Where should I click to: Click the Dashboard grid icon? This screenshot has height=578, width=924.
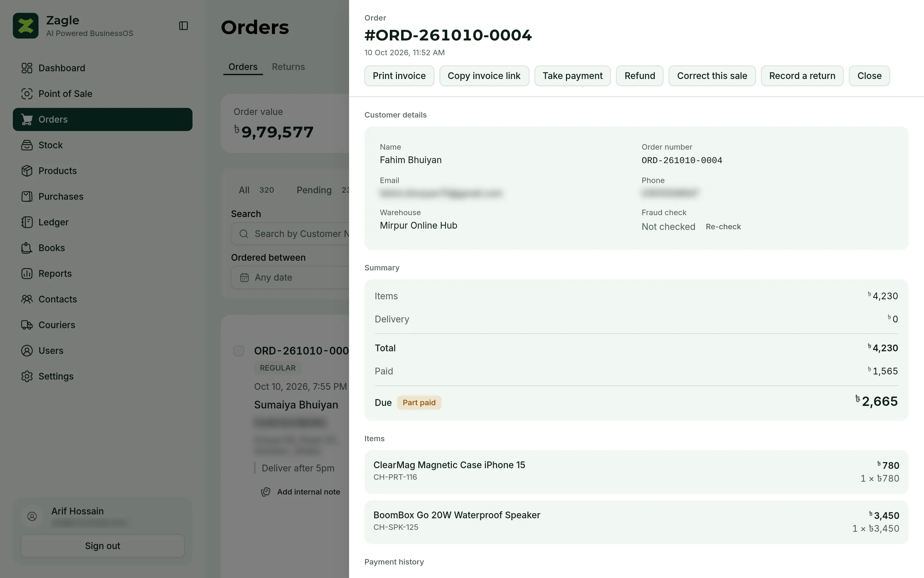27,68
